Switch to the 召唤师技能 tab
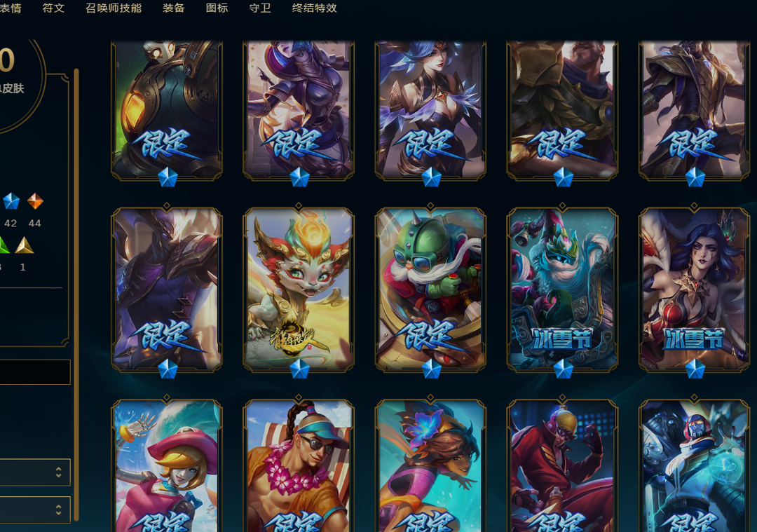Screen dimensions: 757x532 click(x=114, y=8)
